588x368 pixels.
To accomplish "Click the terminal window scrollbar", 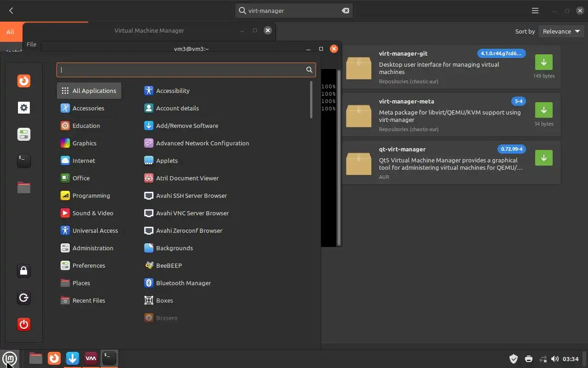I will click(339, 157).
